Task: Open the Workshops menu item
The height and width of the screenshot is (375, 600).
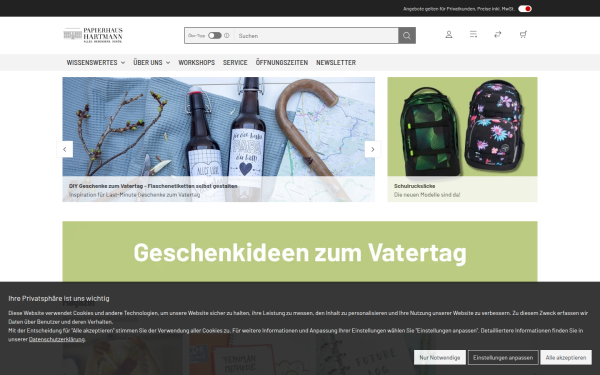Action: 196,62
